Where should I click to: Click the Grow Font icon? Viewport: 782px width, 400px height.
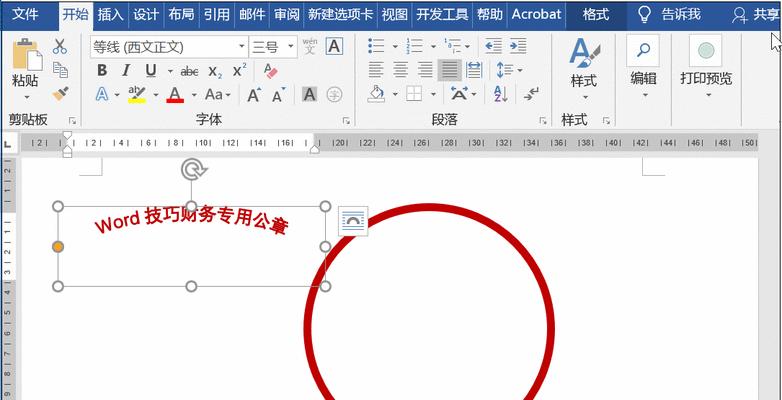click(254, 94)
